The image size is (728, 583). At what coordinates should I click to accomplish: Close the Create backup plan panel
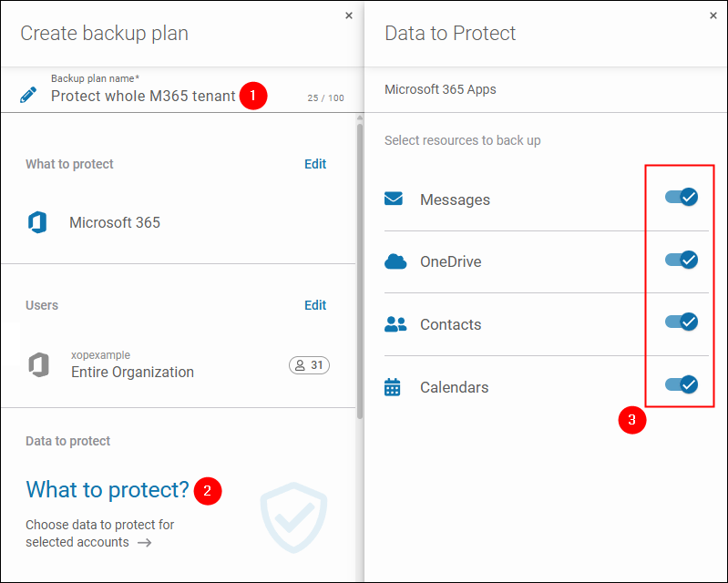349,15
